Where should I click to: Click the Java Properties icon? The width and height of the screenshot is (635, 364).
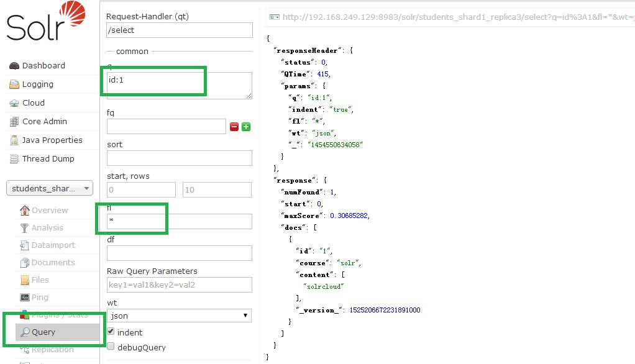(x=14, y=140)
